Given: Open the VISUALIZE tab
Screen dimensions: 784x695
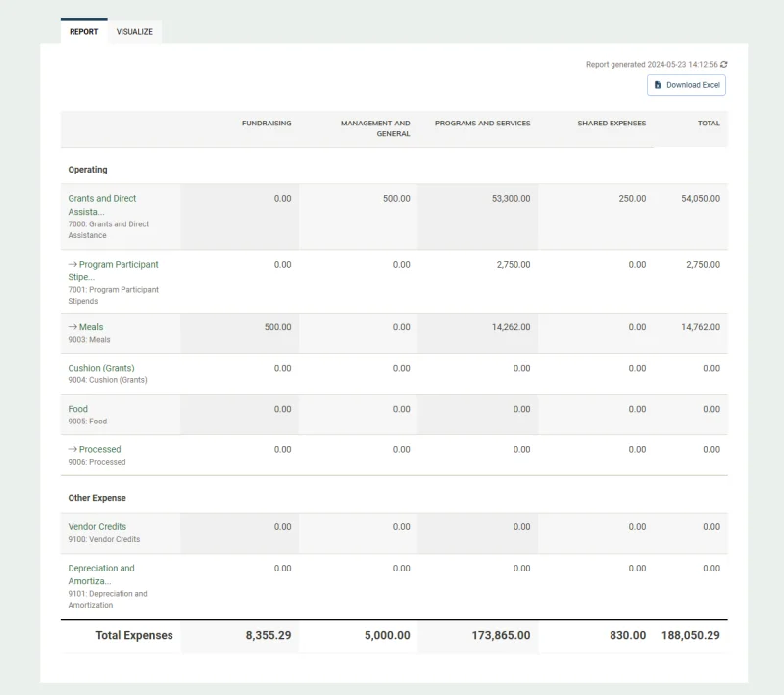Looking at the screenshot, I should coord(134,32).
